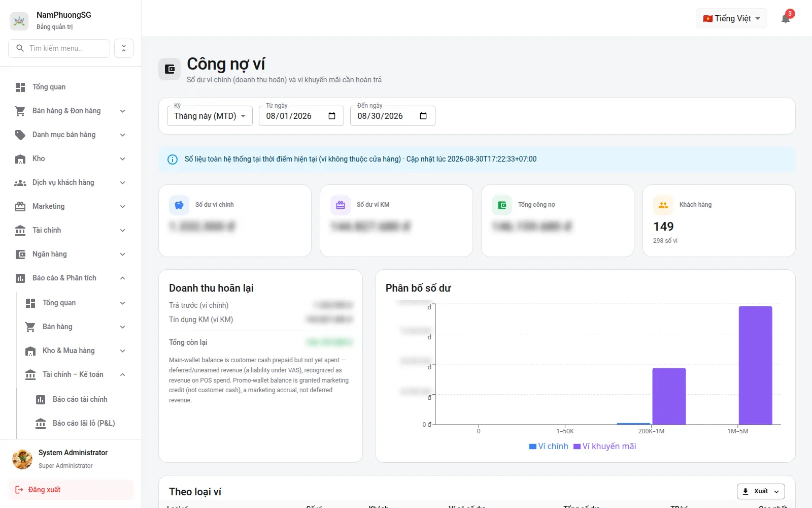This screenshot has height=508, width=812.
Task: Click the Khách hàng count 149
Action: [x=663, y=227]
